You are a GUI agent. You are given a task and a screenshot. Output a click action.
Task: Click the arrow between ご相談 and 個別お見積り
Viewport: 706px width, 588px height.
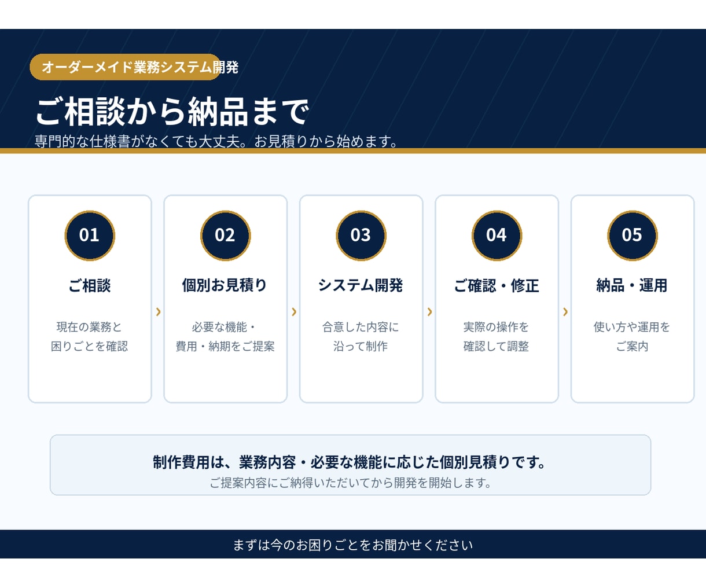pos(158,312)
